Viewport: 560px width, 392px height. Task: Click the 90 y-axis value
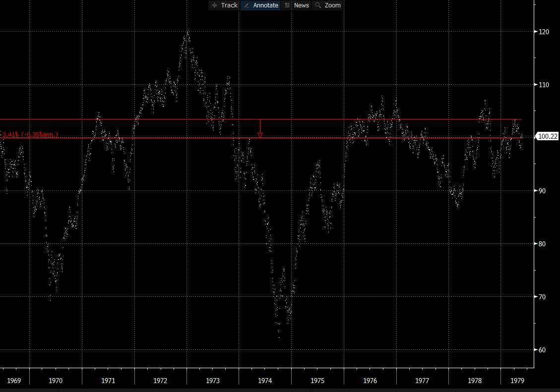(542, 191)
